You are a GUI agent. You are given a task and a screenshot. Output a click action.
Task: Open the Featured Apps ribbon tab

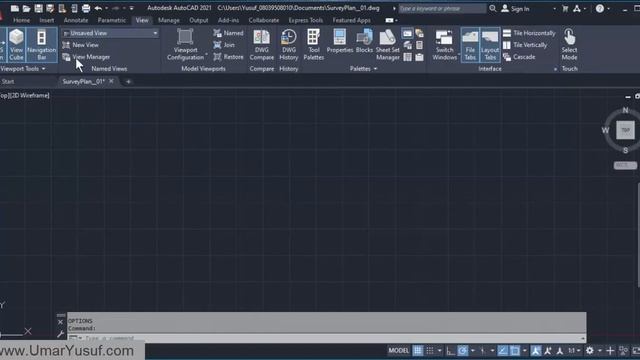click(351, 20)
